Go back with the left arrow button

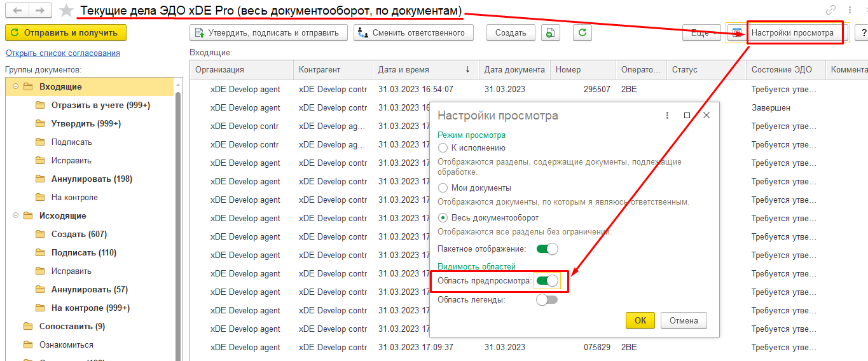click(17, 10)
